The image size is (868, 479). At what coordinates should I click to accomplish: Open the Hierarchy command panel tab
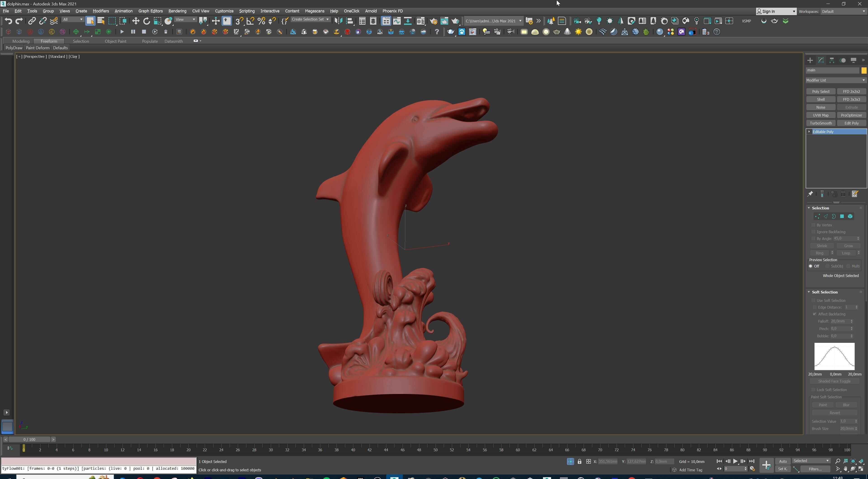point(832,60)
